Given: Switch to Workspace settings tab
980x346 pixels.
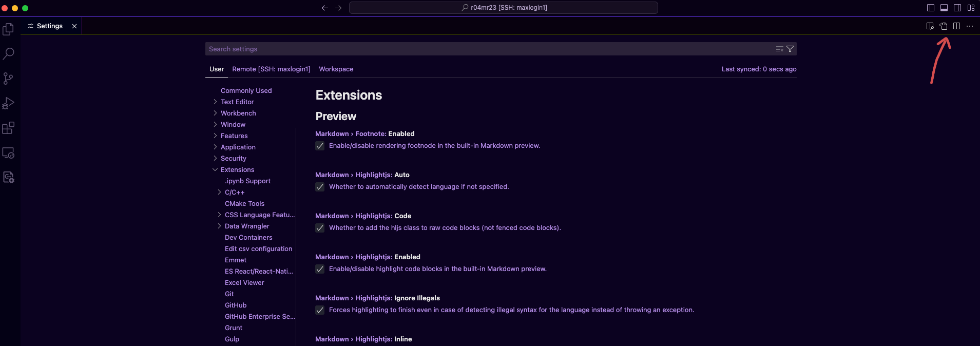Looking at the screenshot, I should coord(336,69).
